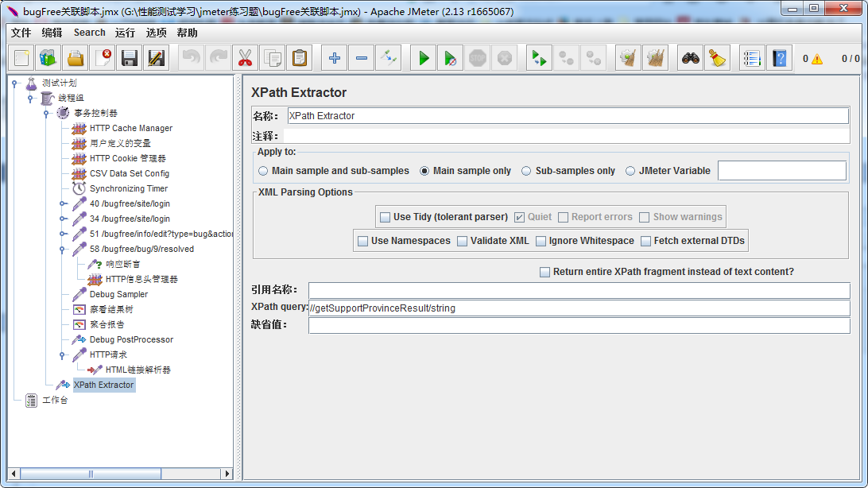Collapse the 58 /bugfree/bug/9/resolved node
The image size is (868, 488).
pyautogui.click(x=63, y=250)
